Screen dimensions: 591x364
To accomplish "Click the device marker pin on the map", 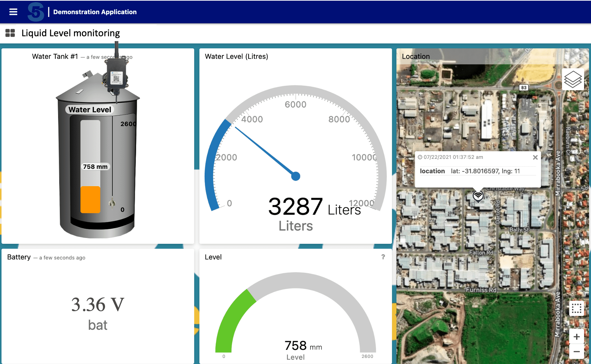I will pyautogui.click(x=478, y=196).
